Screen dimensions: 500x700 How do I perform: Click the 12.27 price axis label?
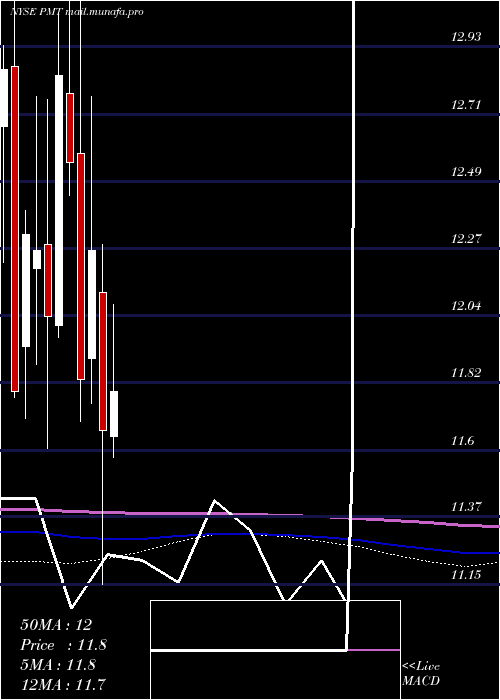click(x=466, y=239)
